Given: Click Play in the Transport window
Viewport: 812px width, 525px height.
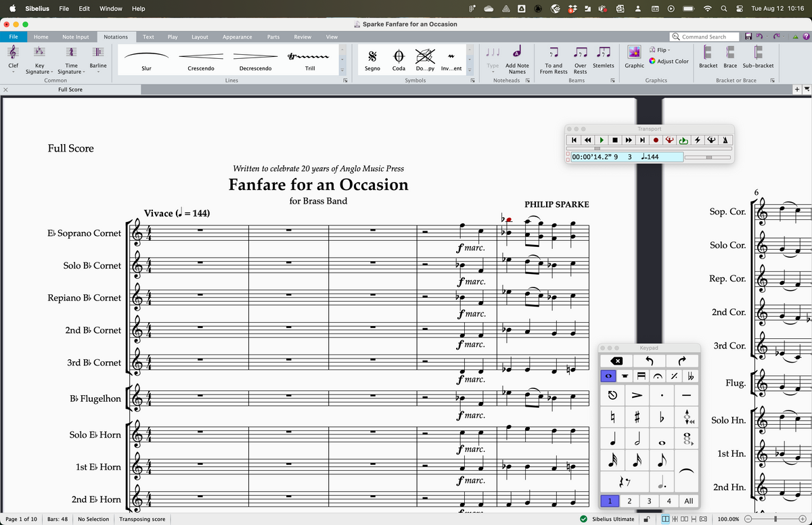Looking at the screenshot, I should pos(602,140).
